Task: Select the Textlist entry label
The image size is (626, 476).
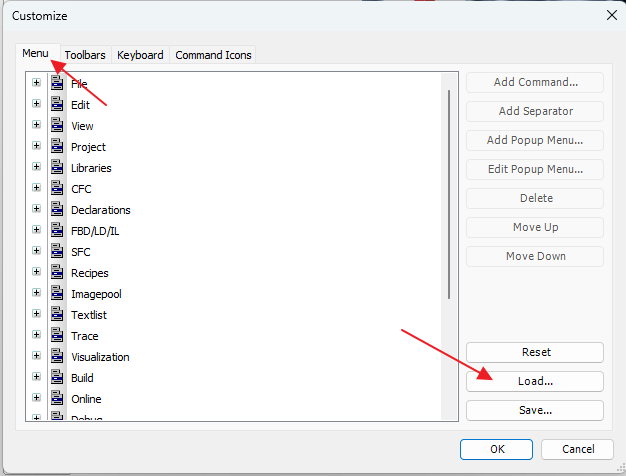Action: click(x=89, y=315)
